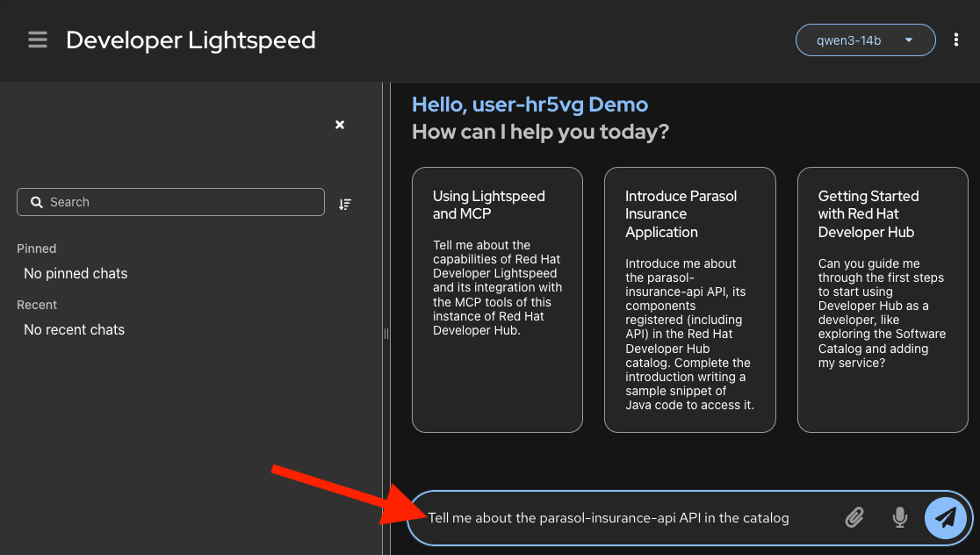Send the message with paper plane button
The height and width of the screenshot is (555, 980).
945,517
